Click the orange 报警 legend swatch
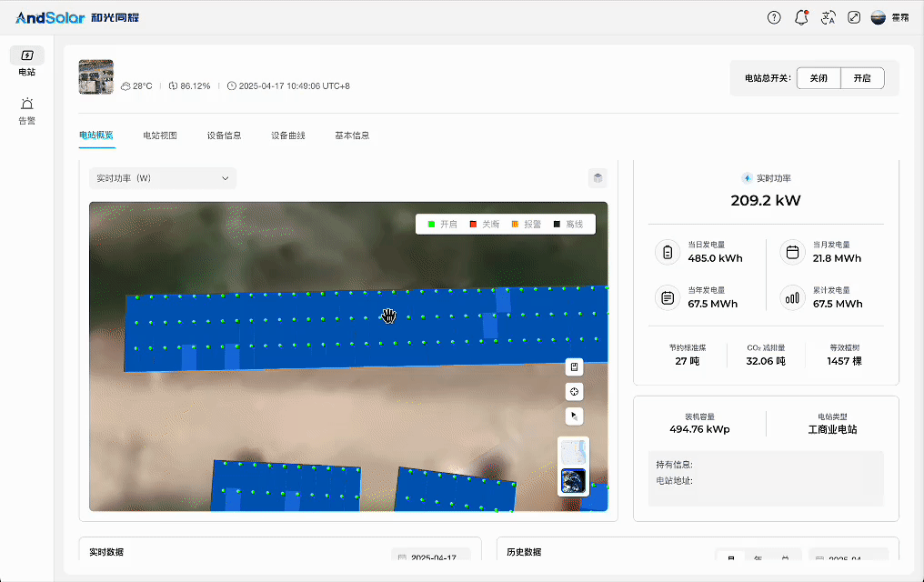This screenshot has width=924, height=582. [515, 225]
